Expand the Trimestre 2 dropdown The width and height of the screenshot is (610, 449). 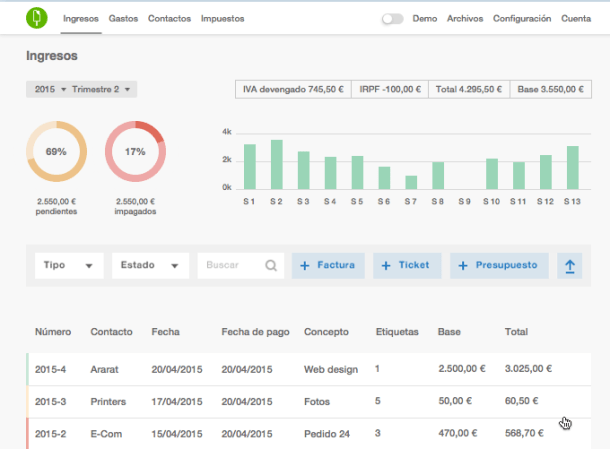[x=103, y=90]
